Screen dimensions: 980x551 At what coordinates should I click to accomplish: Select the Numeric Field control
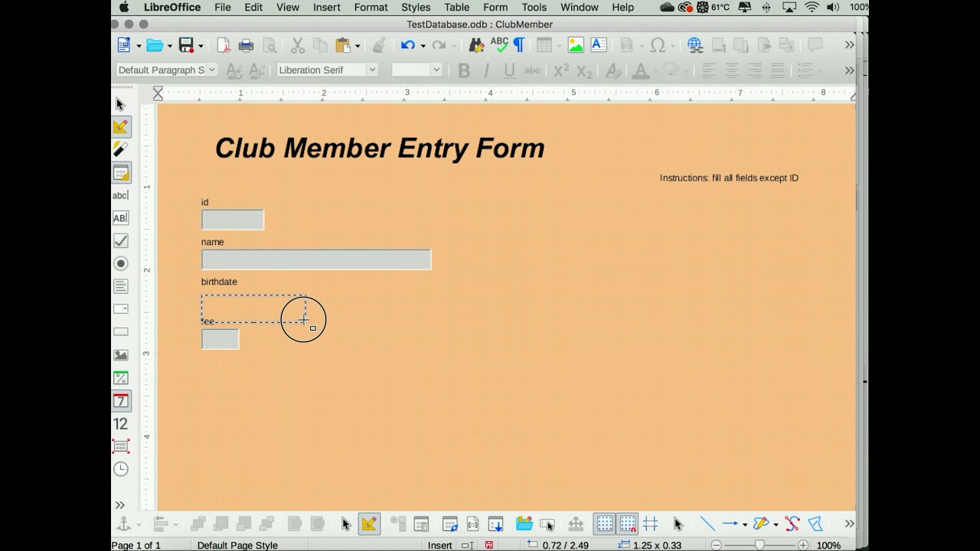coord(121,424)
